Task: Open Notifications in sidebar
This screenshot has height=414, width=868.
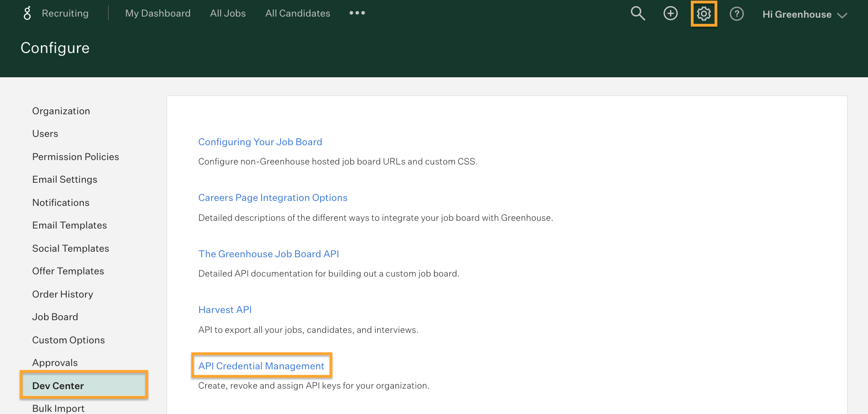Action: pos(61,203)
